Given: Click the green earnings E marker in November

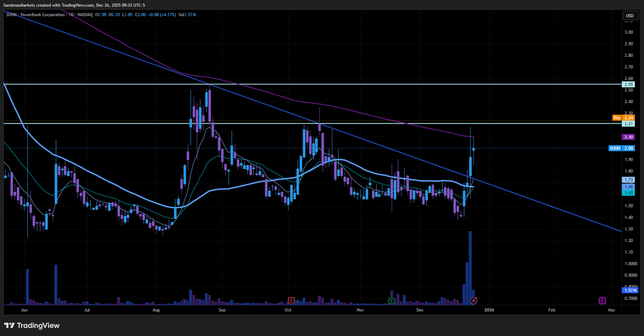Looking at the screenshot, I should point(392,300).
